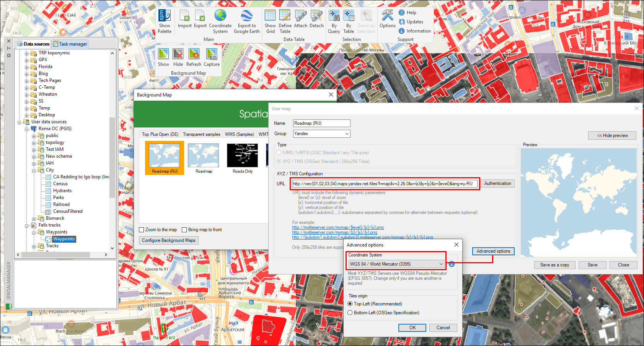This screenshot has width=644, height=346.
Task: Open WMS (Samples) tab
Action: click(x=239, y=134)
